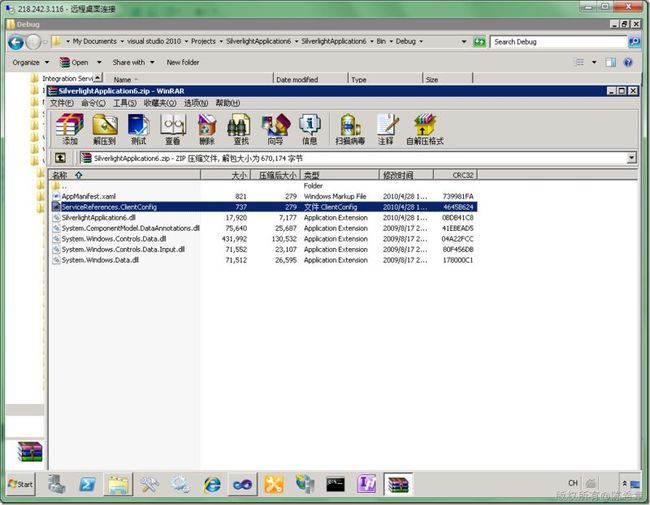Click the parent folder '..' entry

[x=59, y=186]
